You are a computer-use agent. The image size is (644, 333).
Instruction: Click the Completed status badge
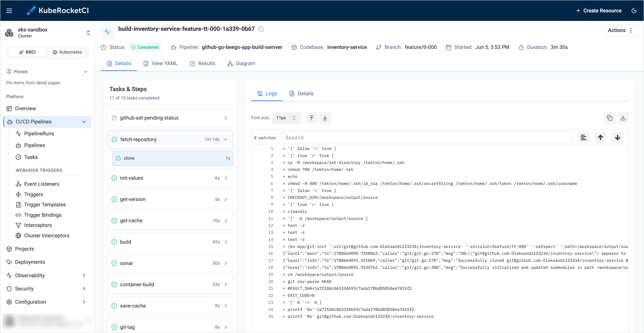(145, 47)
